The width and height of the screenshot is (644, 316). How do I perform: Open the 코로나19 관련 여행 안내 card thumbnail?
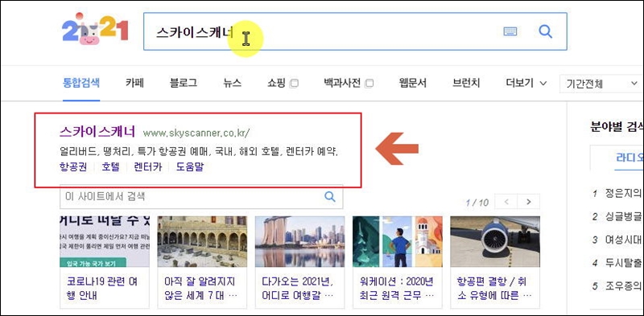pyautogui.click(x=105, y=242)
